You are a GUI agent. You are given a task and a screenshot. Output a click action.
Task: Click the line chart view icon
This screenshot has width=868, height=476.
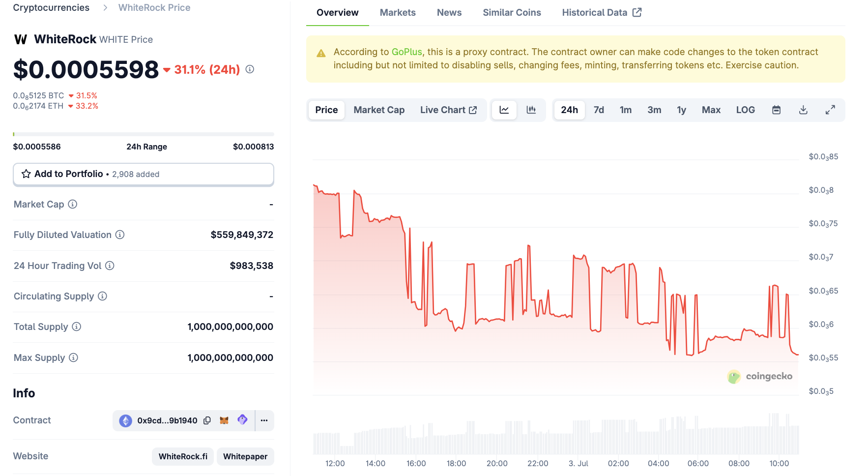[504, 110]
